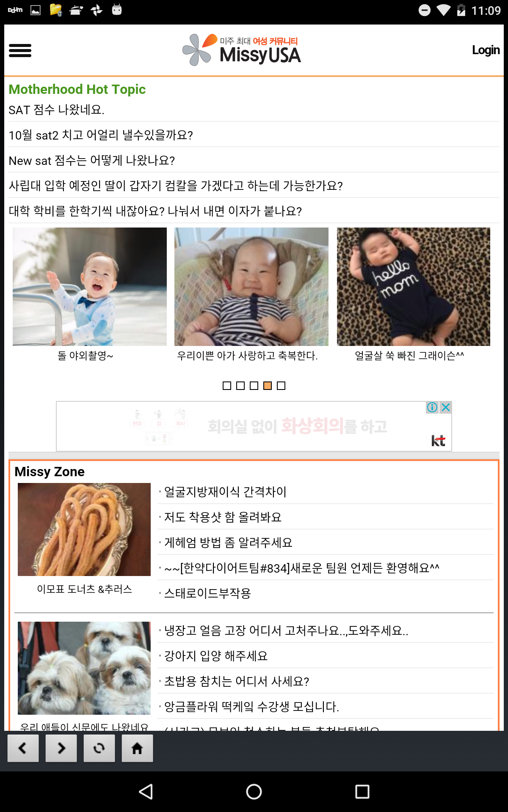Tap Android recent apps square button
Image resolution: width=508 pixels, height=812 pixels.
coord(362,791)
